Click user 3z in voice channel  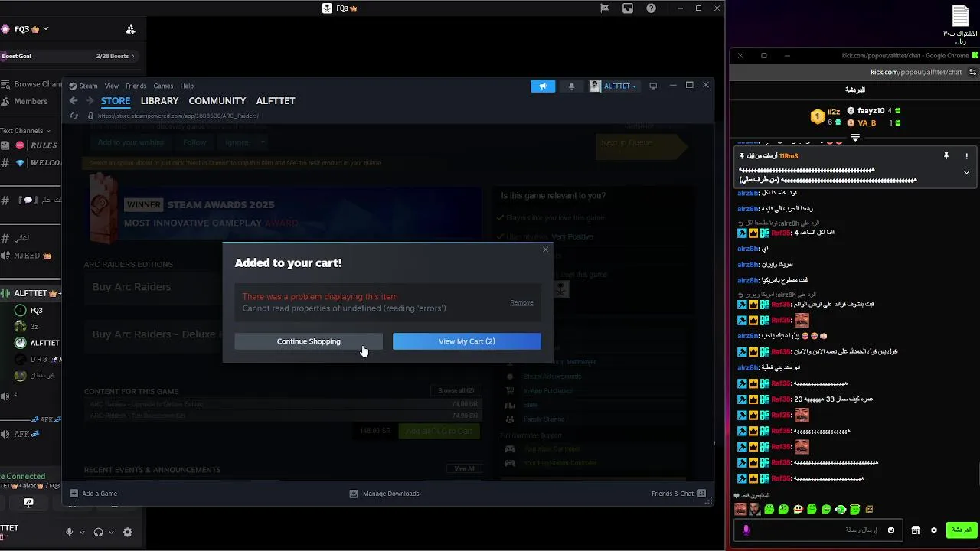pyautogui.click(x=34, y=327)
